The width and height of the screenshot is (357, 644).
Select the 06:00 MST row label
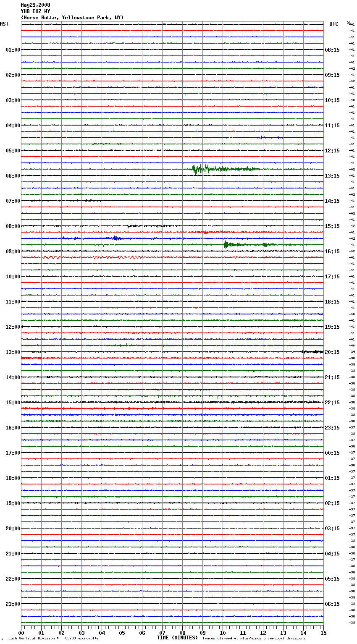click(x=13, y=176)
